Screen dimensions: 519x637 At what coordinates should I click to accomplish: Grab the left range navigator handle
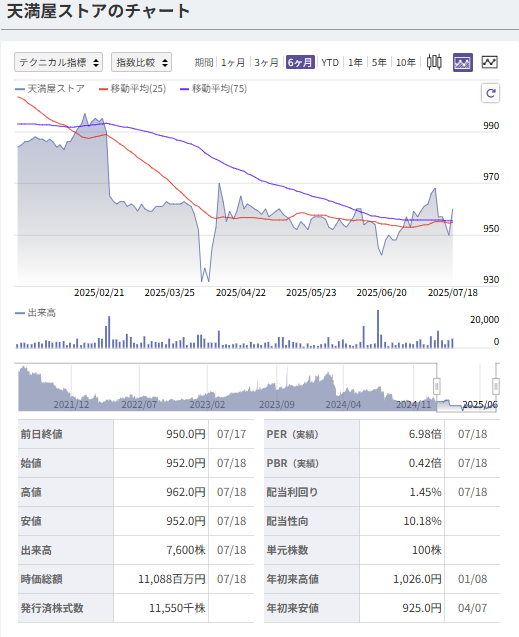click(x=437, y=386)
